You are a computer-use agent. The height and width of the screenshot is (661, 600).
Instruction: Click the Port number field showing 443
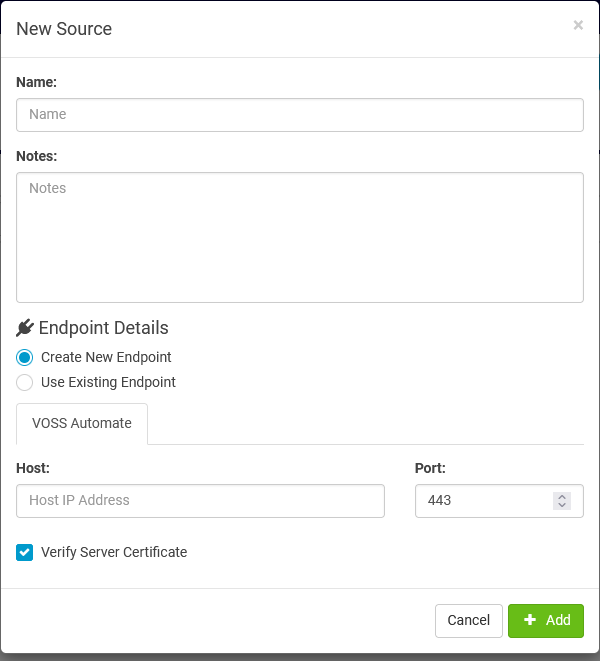(x=482, y=500)
